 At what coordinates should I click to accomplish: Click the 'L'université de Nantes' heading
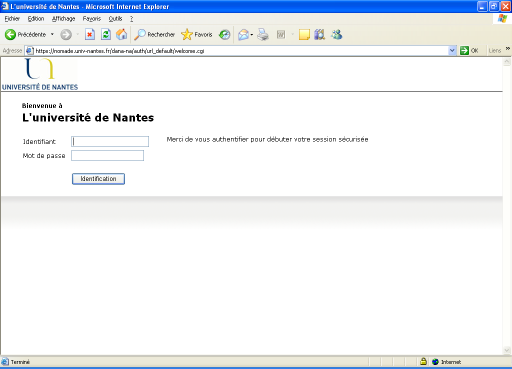click(88, 118)
